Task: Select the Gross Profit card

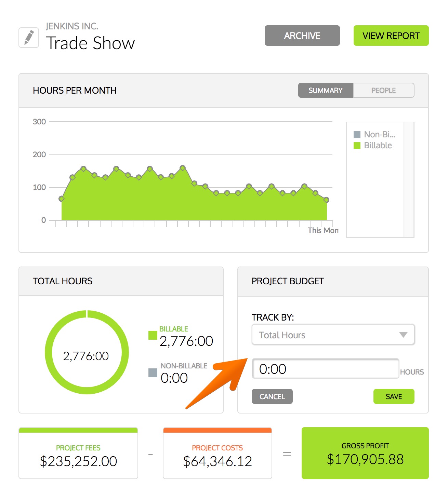Action: [365, 453]
